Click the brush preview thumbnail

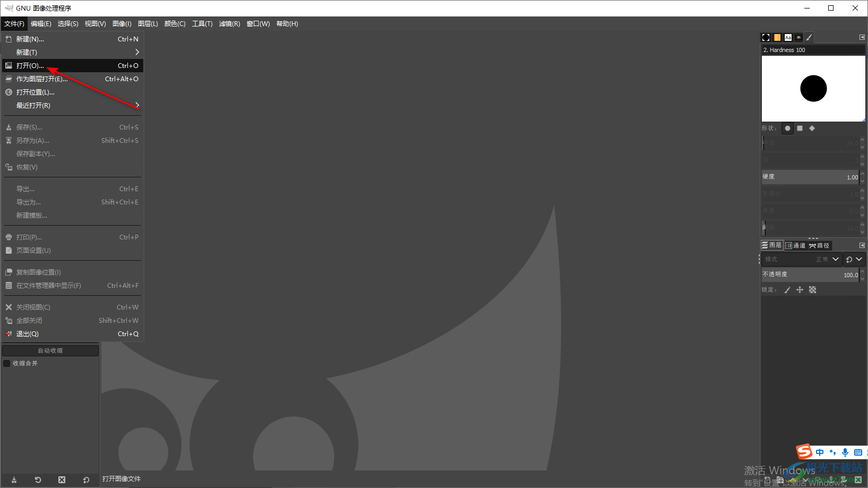813,89
